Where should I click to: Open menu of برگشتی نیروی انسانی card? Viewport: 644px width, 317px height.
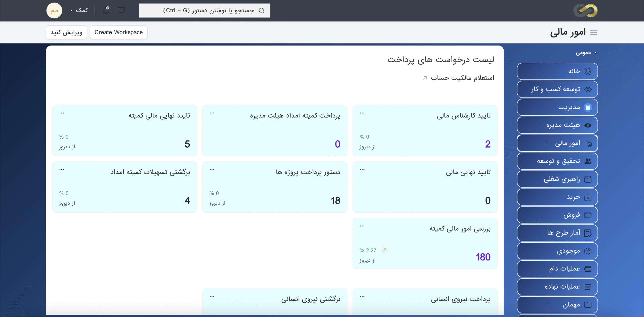[212, 297]
